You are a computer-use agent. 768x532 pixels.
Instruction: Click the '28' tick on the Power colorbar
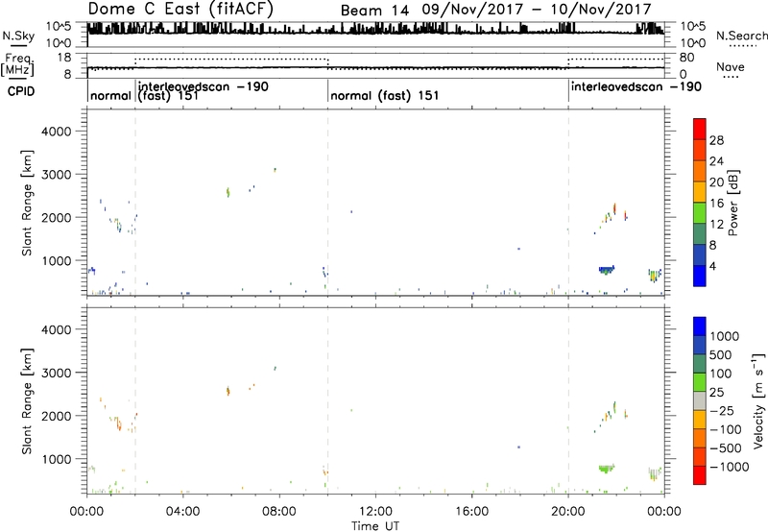tap(716, 140)
